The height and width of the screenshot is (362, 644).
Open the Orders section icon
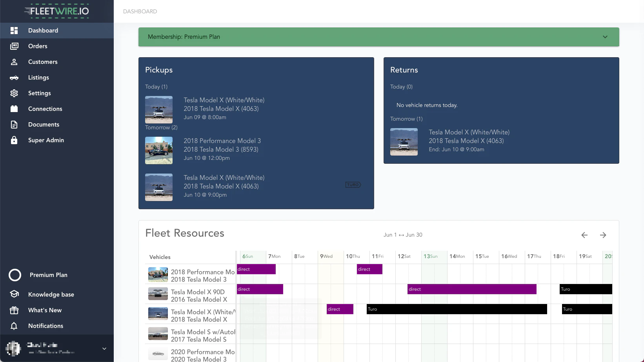(x=14, y=46)
